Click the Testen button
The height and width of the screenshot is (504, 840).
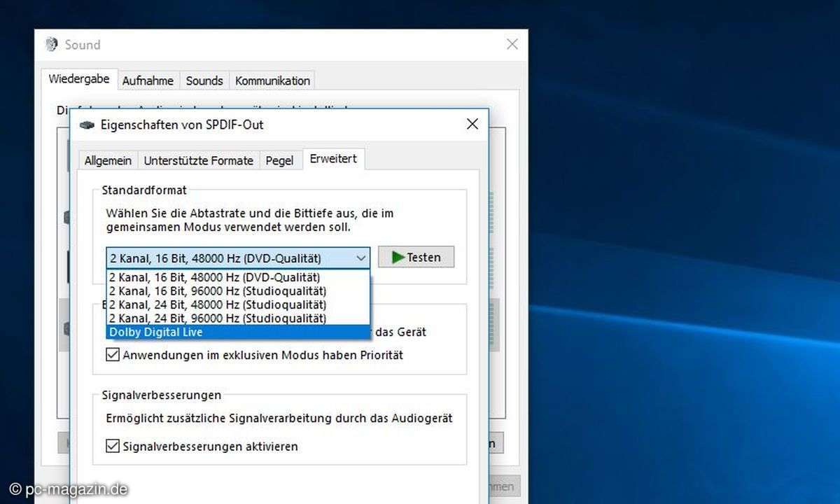coord(416,257)
